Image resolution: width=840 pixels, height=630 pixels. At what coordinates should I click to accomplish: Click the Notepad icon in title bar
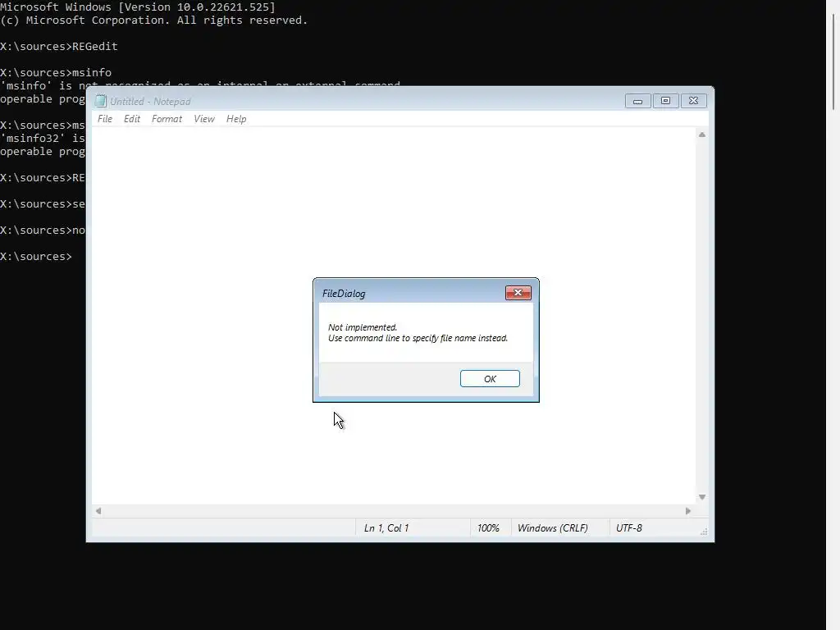pos(101,101)
